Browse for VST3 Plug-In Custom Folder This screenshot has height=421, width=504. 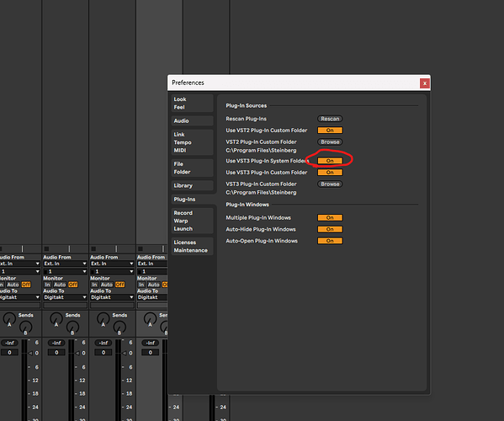(330, 184)
